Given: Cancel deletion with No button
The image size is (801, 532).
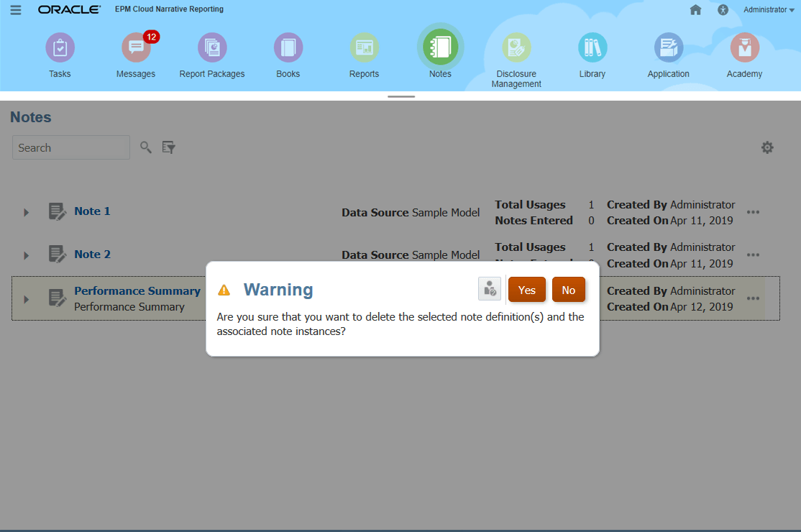Looking at the screenshot, I should click(x=569, y=290).
